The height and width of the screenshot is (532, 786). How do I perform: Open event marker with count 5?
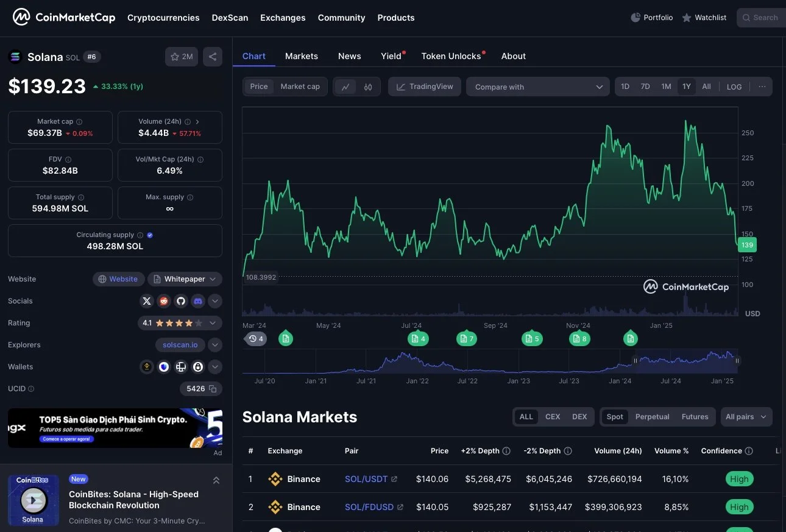[x=531, y=339]
